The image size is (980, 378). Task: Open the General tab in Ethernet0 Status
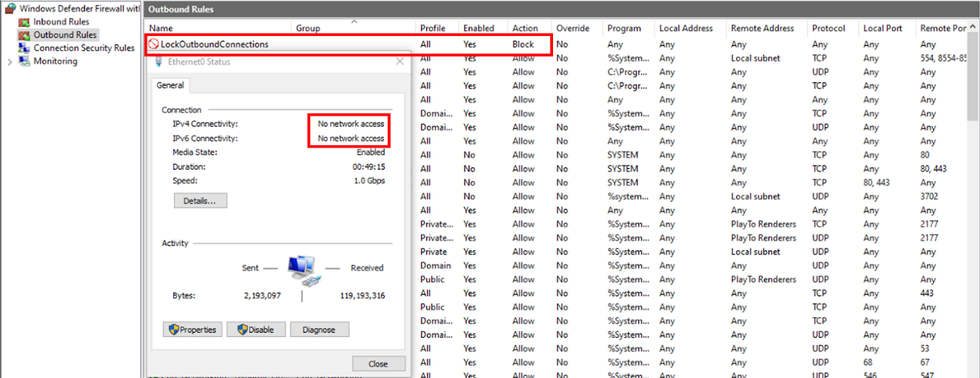(x=170, y=85)
